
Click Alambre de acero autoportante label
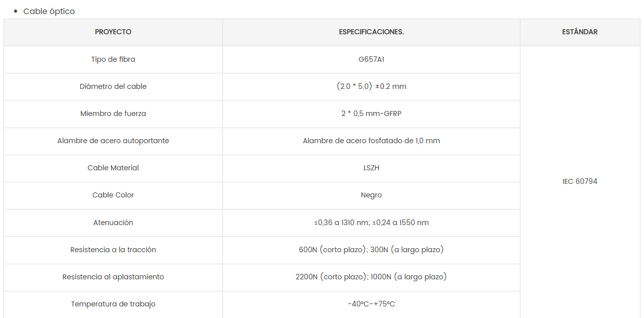click(113, 141)
